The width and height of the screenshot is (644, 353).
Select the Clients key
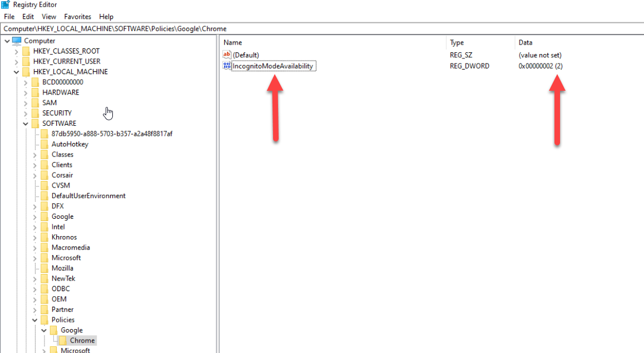point(62,165)
